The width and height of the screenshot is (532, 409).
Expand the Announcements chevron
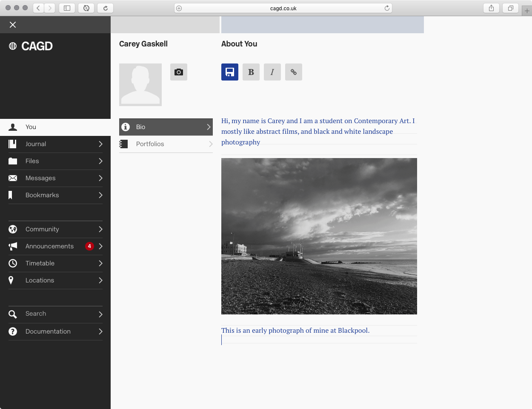[x=100, y=246]
